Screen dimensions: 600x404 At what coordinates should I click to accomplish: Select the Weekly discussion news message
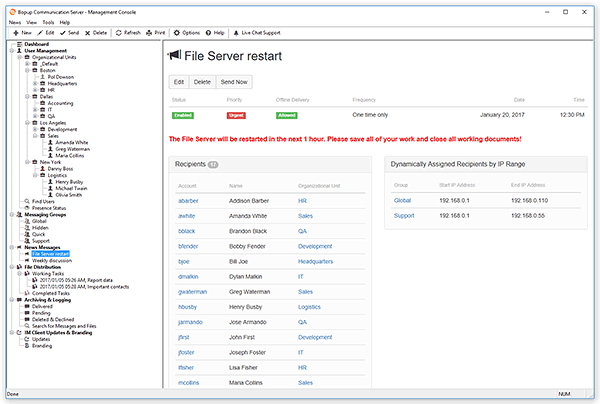[x=52, y=261]
